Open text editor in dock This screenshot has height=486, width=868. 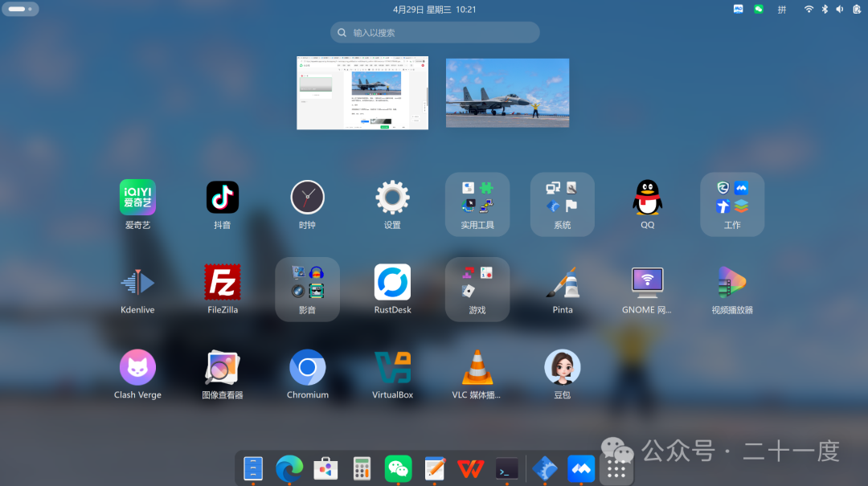[x=435, y=469]
